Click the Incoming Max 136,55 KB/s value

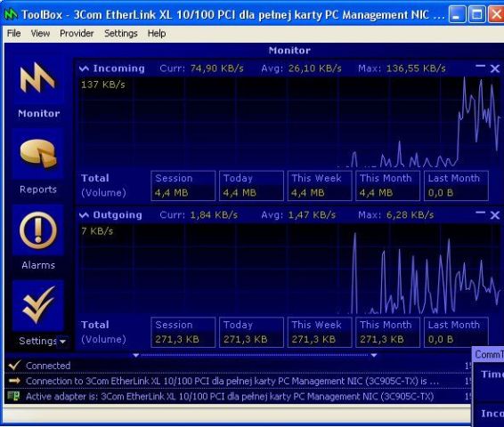[416, 68]
